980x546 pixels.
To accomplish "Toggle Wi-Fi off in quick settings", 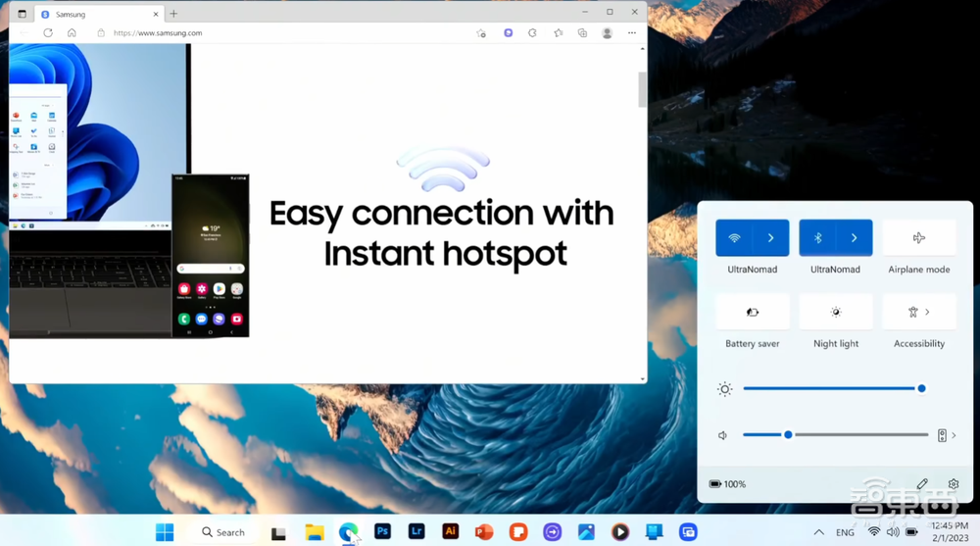I will click(x=735, y=238).
